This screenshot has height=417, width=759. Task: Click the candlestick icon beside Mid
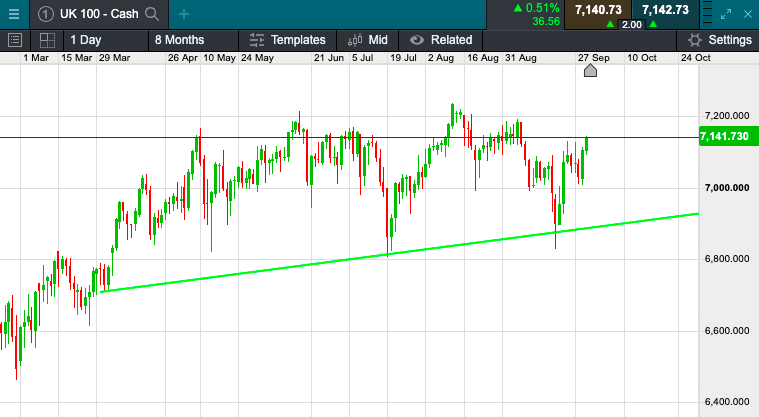[355, 40]
